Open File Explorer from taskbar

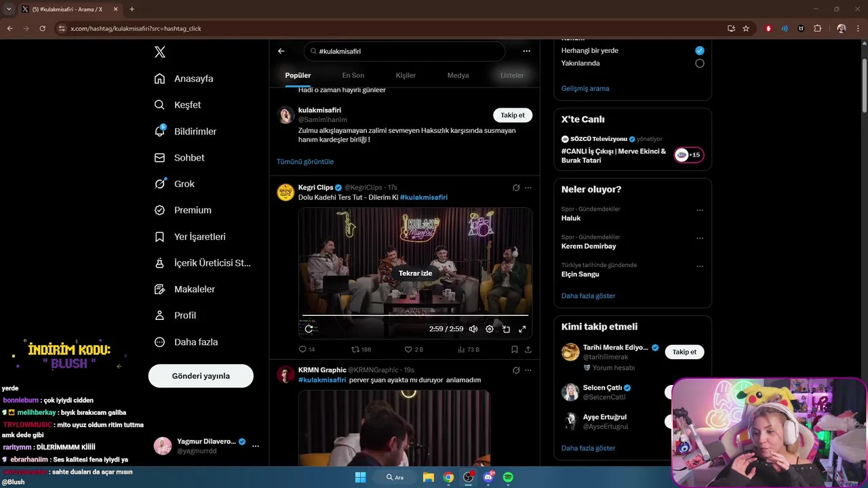(429, 477)
